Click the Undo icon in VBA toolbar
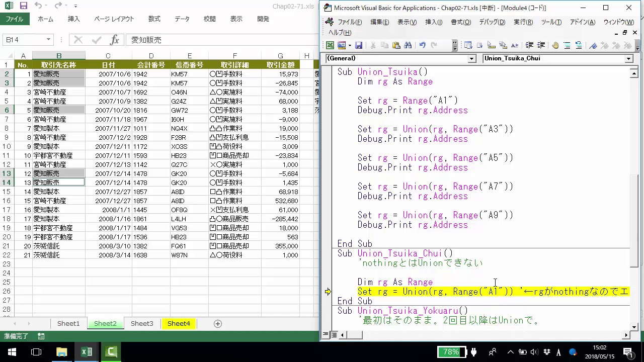The height and width of the screenshot is (362, 644). point(422,45)
